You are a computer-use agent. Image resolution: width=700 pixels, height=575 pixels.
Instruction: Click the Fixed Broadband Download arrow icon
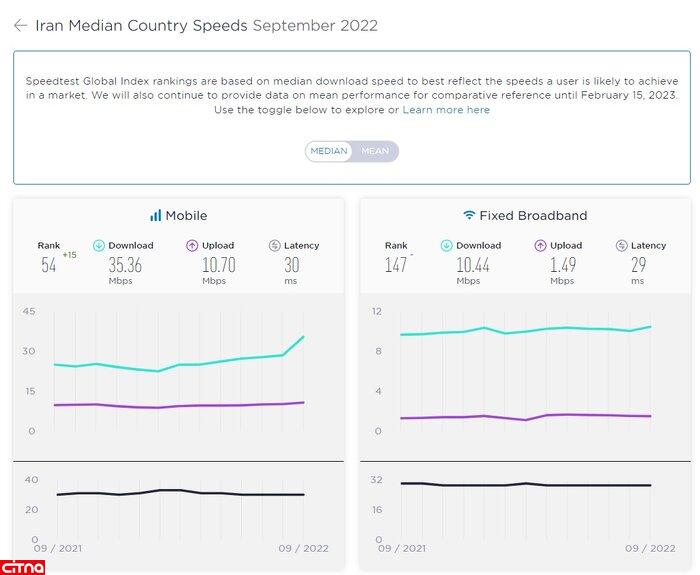pos(446,245)
